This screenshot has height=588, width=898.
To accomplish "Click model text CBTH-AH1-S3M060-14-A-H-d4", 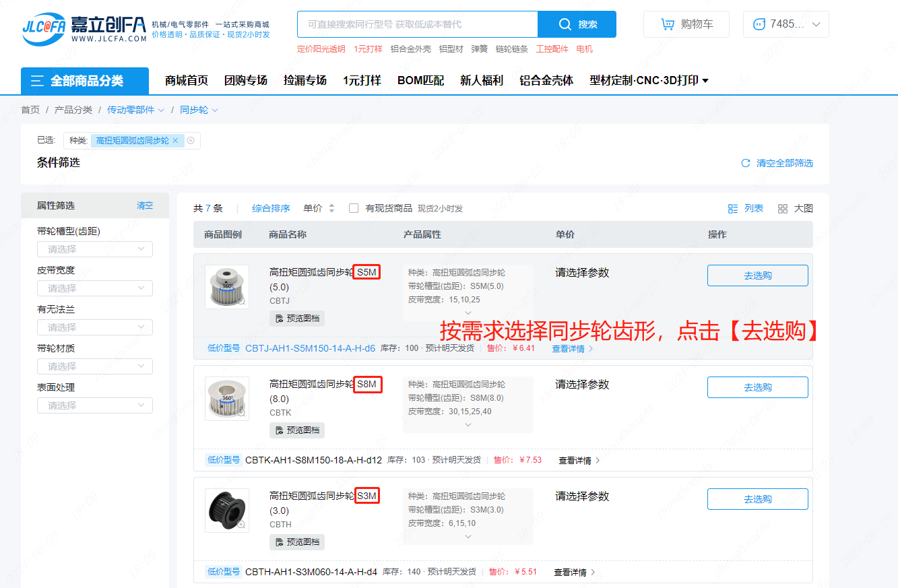I will pos(311,572).
